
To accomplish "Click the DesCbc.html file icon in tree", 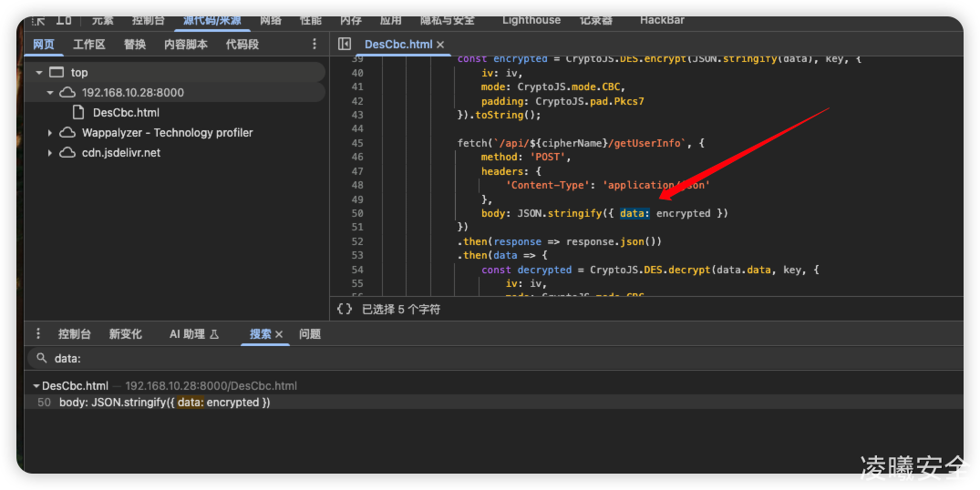I will [x=79, y=112].
